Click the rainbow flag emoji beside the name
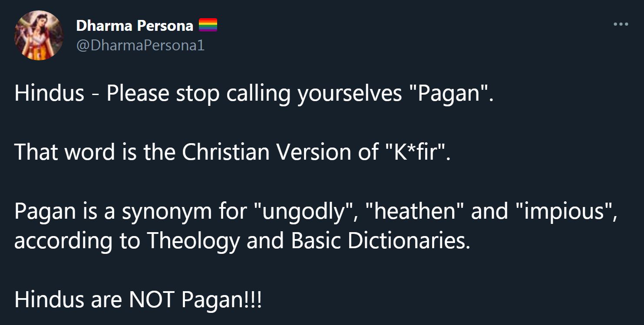Viewport: 644px width, 325px height. point(208,26)
